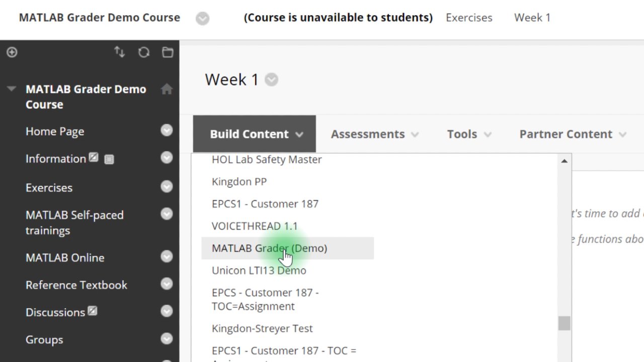Select the reorder menu items arrow icon
644x362 pixels.
point(120,52)
